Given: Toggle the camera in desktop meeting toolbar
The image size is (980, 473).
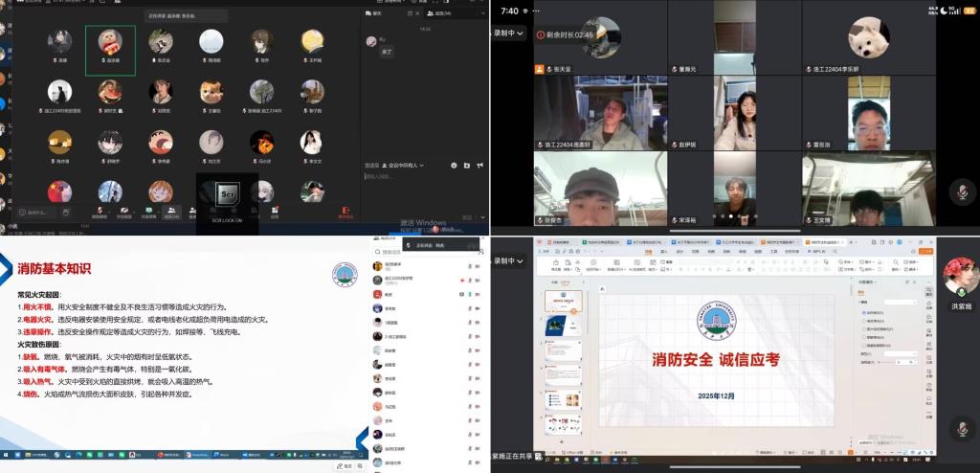Looking at the screenshot, I should (124, 209).
